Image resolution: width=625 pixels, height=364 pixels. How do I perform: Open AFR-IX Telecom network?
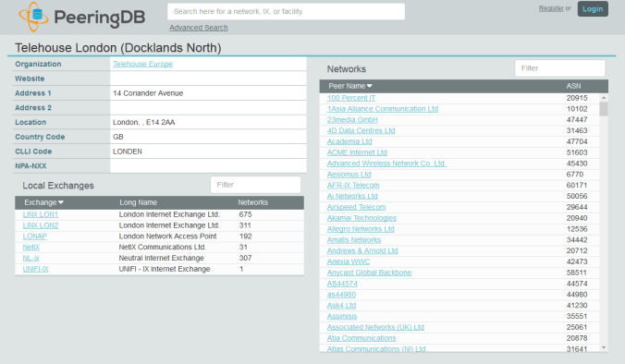pos(353,185)
